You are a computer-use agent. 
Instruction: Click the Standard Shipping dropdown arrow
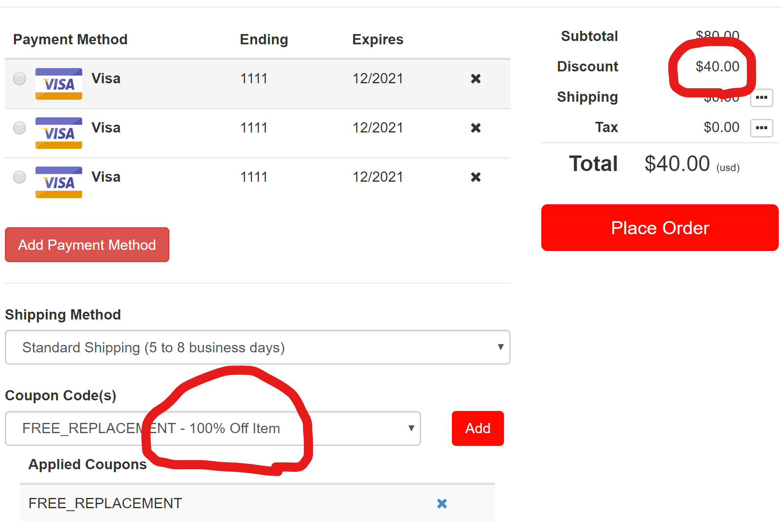(500, 347)
